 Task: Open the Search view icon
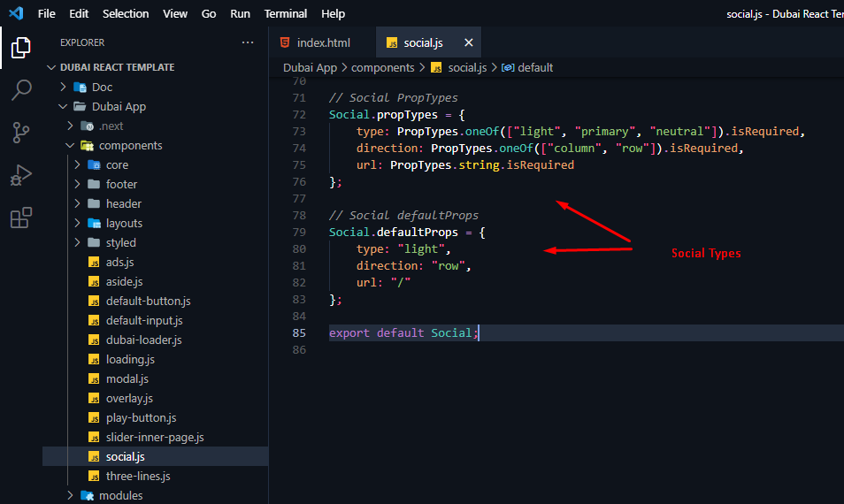point(21,90)
